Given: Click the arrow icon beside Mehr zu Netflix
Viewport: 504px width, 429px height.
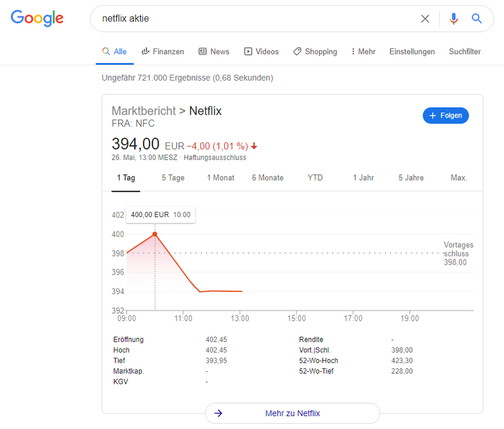Looking at the screenshot, I should pos(218,413).
